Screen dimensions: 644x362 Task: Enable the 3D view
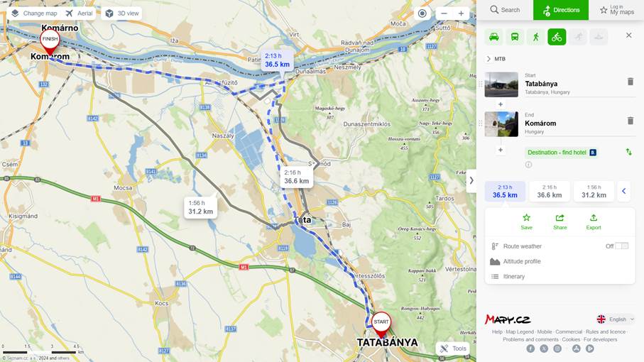coord(122,13)
